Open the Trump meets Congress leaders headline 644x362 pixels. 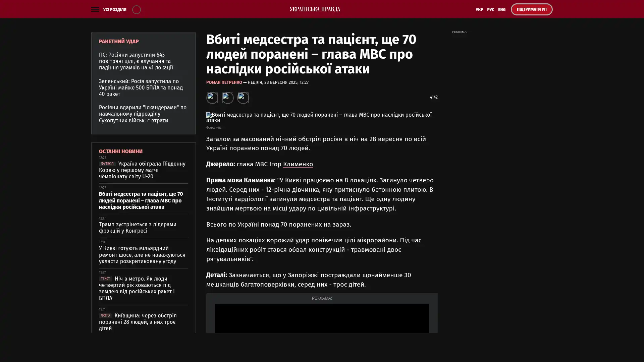click(138, 228)
